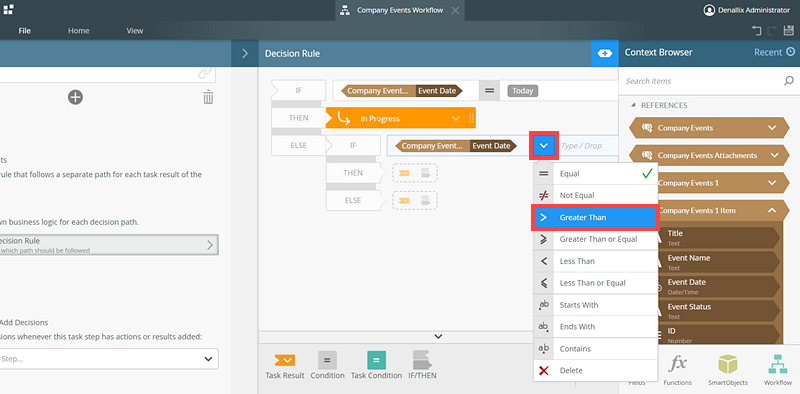
Task: Expand the In Progress action dropdown
Action: pos(456,118)
